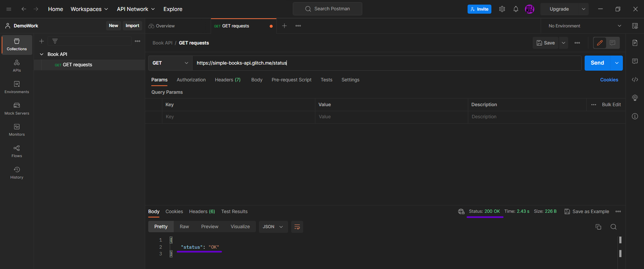Toggle response line wrap icon
Viewport: 644px width, 269px height.
coord(297,227)
